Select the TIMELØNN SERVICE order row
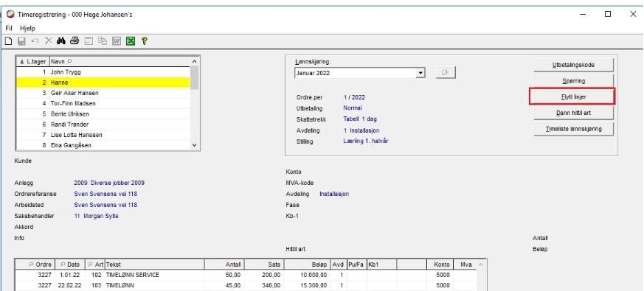644x291 pixels. tap(246, 275)
